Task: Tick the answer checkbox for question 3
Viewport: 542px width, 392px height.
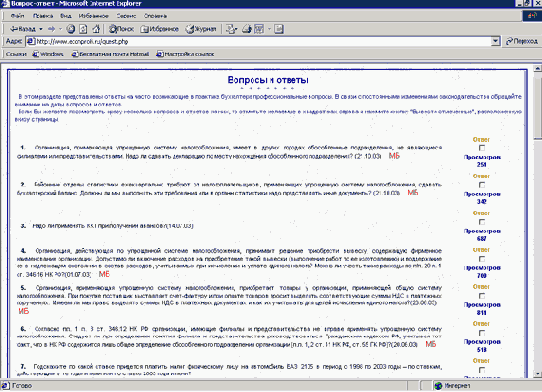Action: pyautogui.click(x=482, y=222)
